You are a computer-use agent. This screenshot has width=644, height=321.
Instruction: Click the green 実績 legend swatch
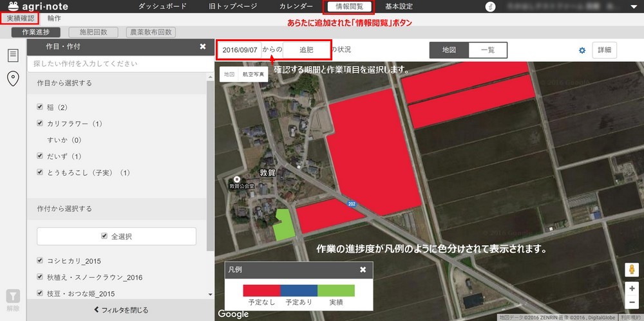[336, 291]
